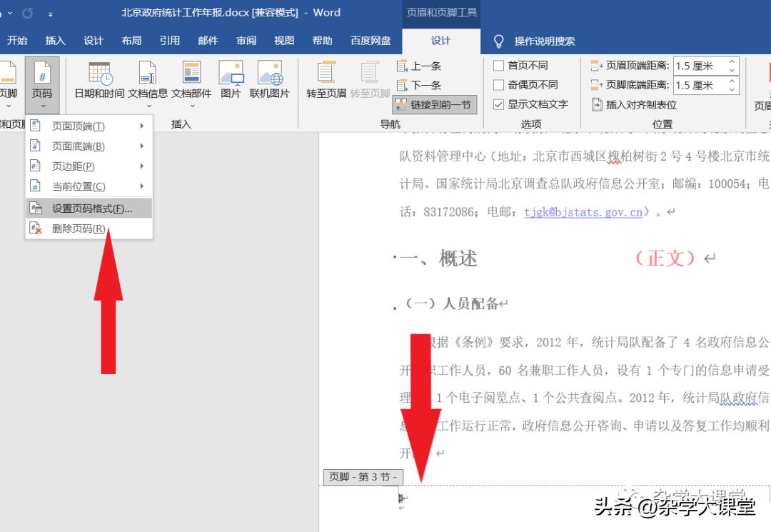Navigate to next section with 下一条
The width and height of the screenshot is (771, 532).
click(421, 84)
